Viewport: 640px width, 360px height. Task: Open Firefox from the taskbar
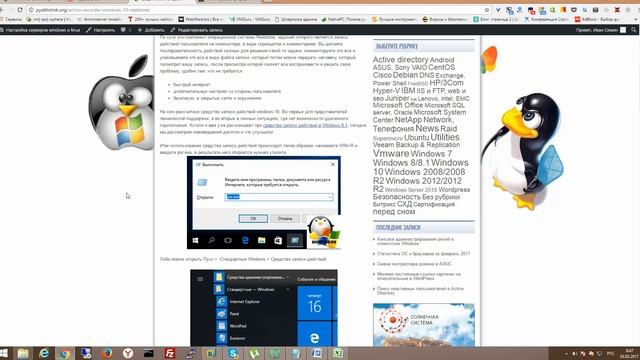[x=107, y=353]
